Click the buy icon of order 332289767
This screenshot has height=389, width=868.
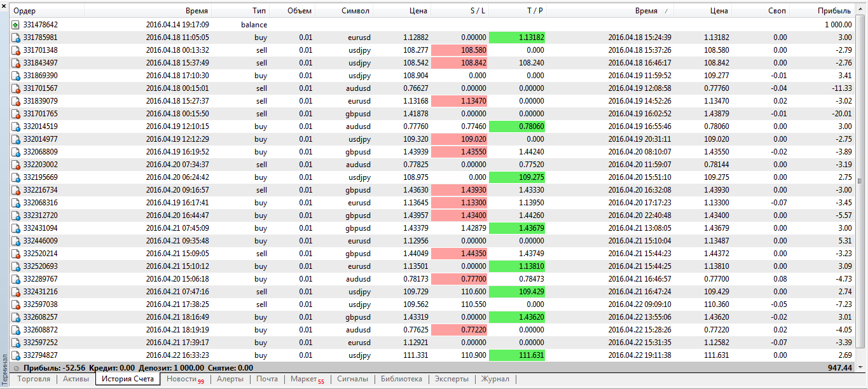(16, 279)
